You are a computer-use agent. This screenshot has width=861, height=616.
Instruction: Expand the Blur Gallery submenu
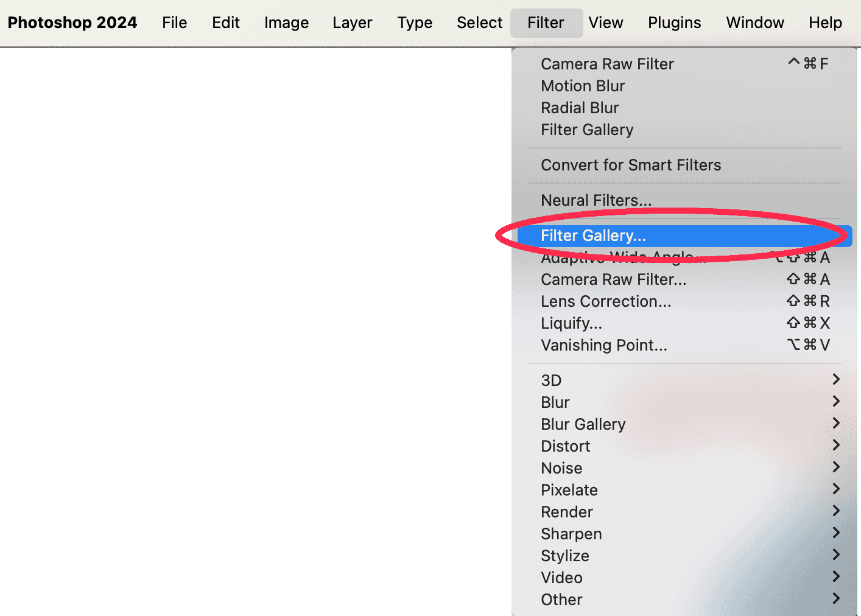click(583, 424)
